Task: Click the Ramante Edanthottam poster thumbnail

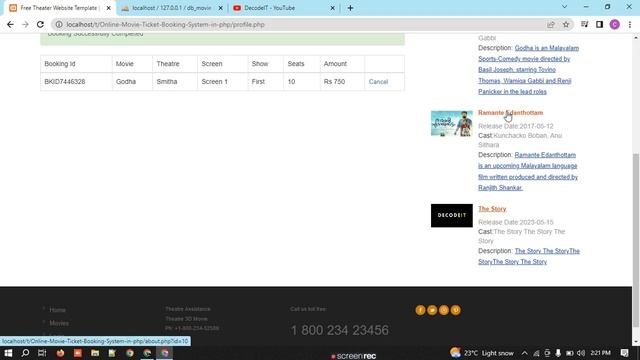Action: tap(451, 123)
